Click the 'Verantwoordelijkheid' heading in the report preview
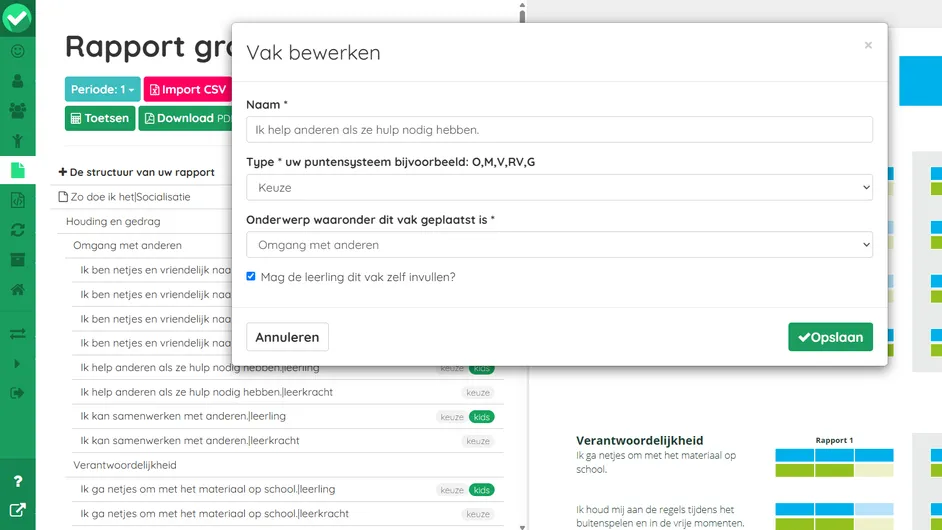The width and height of the screenshot is (942, 530). point(639,440)
